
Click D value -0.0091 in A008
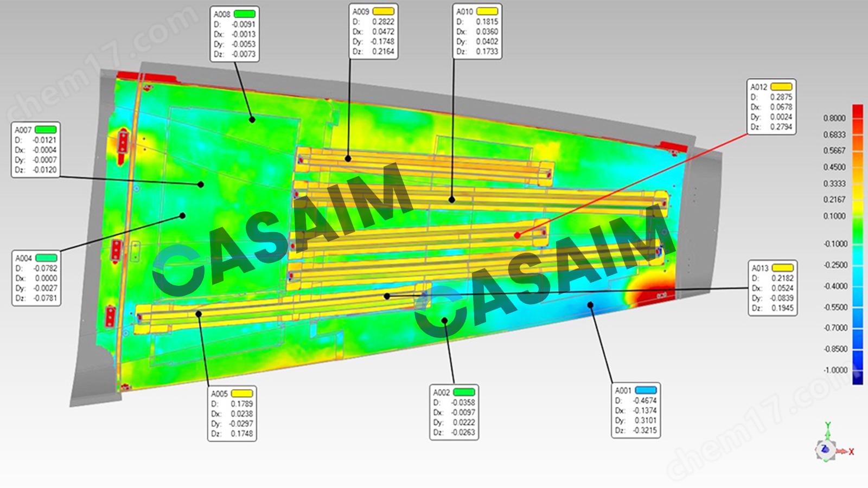tap(243, 24)
